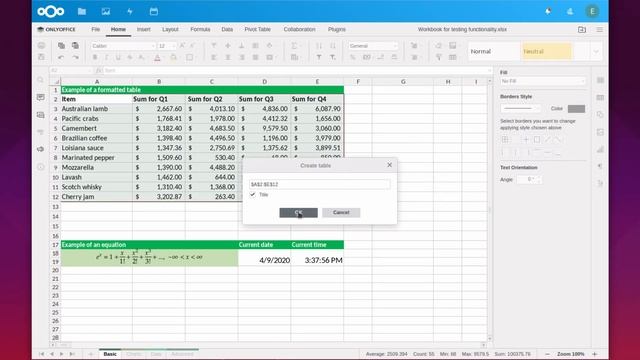The height and width of the screenshot is (360, 640).
Task: Toggle bold formatting
Action: 95,58
